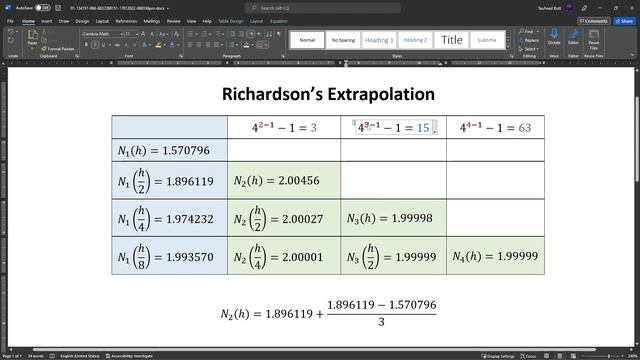Open the font size dropdown

137,34
